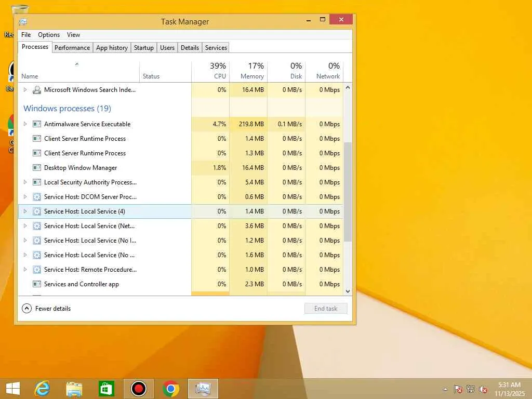
Task: Expand Microsoft Windows Search Indexer row
Action: [x=25, y=90]
